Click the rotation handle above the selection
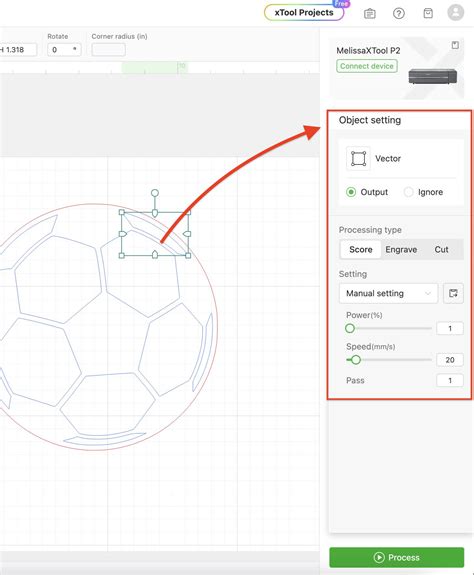This screenshot has width=474, height=575. (155, 193)
